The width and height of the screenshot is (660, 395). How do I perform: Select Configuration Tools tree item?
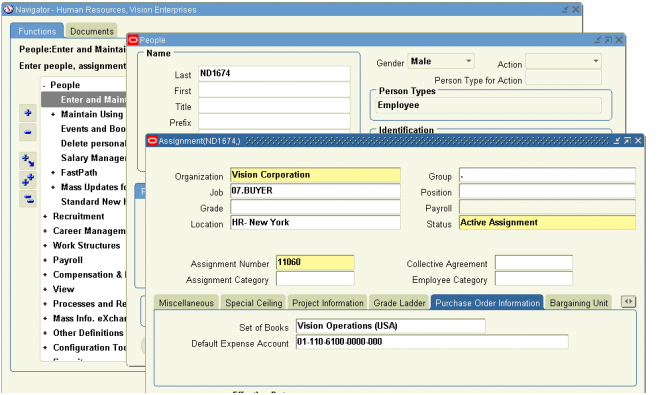[89, 348]
